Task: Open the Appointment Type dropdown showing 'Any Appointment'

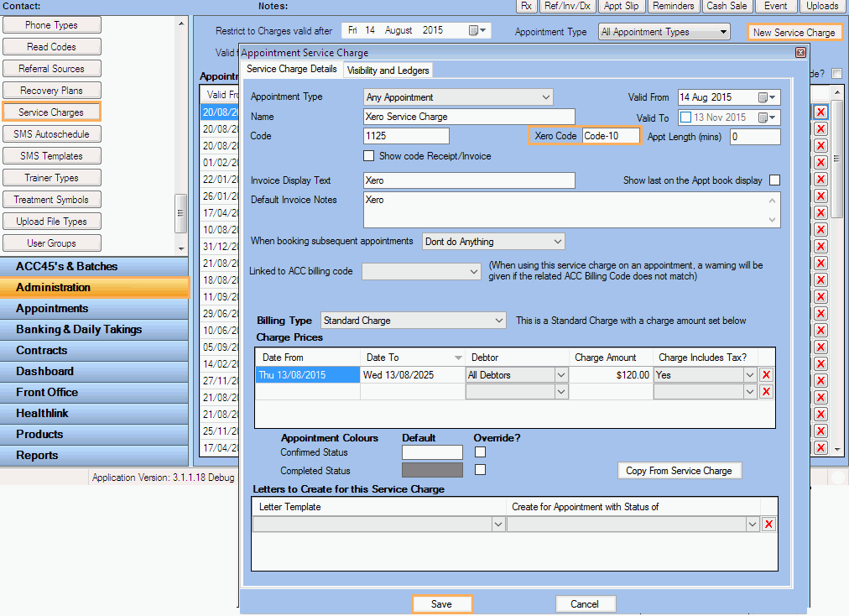Action: click(x=544, y=96)
